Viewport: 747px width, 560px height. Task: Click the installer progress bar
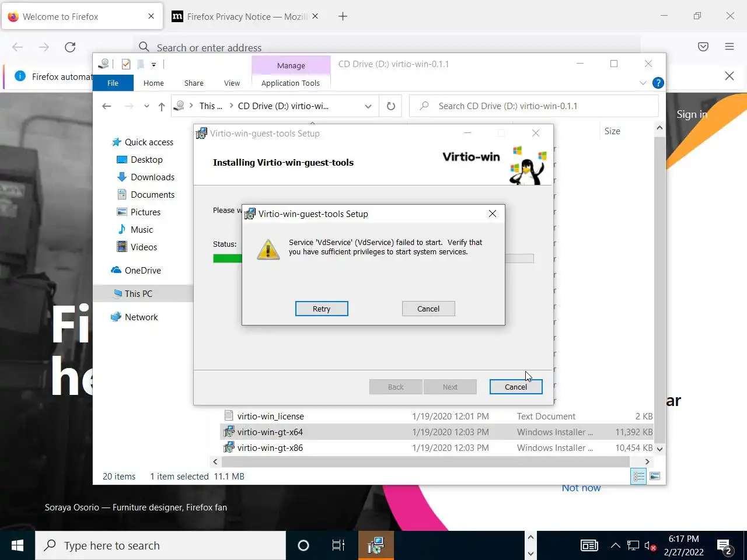coord(373,258)
